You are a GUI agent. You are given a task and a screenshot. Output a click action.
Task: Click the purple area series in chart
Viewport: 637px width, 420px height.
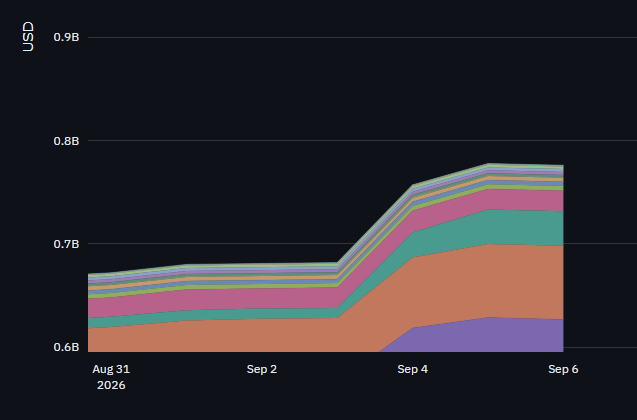(x=488, y=335)
